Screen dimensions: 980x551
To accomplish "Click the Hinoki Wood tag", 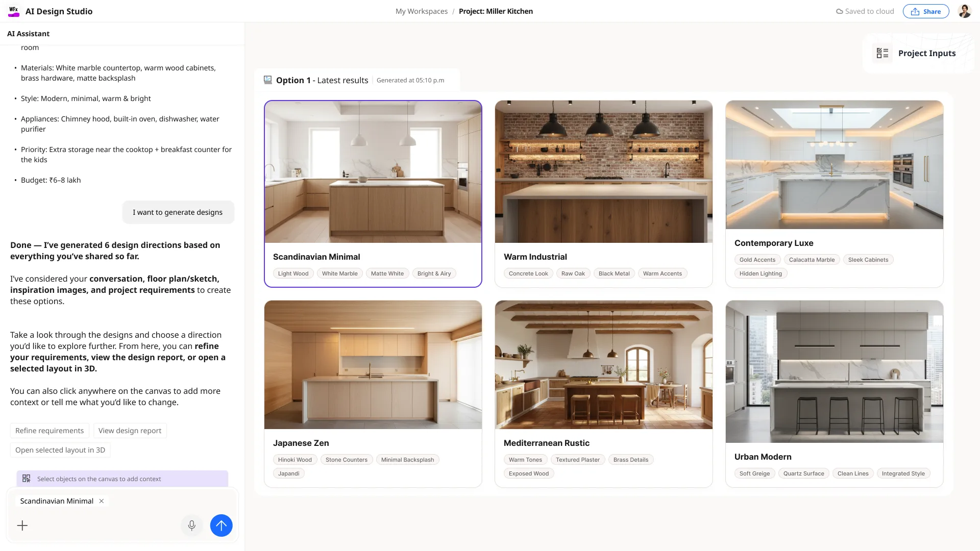I will click(x=295, y=460).
